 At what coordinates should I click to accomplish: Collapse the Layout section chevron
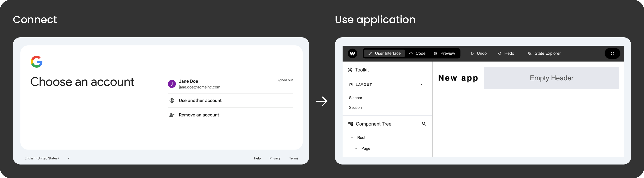421,85
